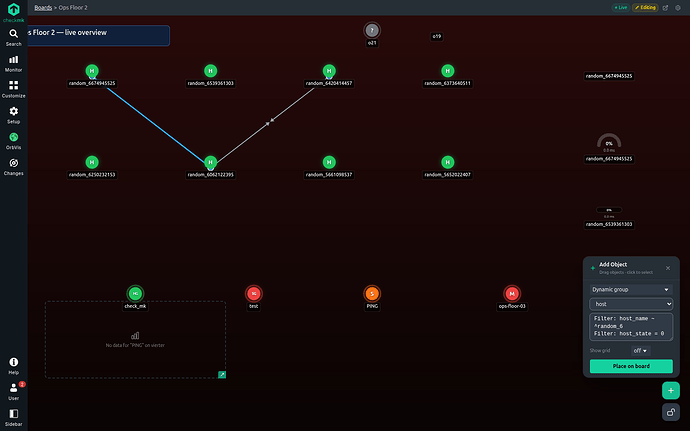Click the Ops Floor 2 breadcrumb text
690x431 pixels.
[73, 7]
